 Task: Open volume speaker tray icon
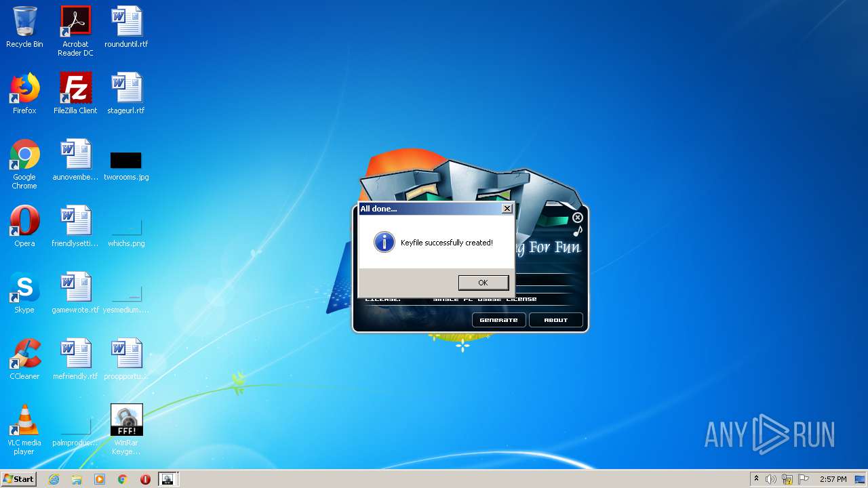point(770,479)
